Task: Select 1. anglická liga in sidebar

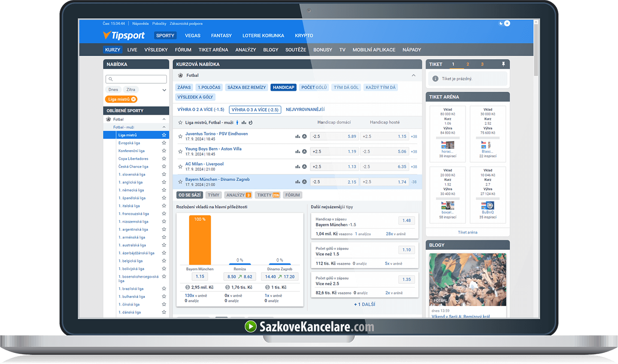Action: pos(130,182)
